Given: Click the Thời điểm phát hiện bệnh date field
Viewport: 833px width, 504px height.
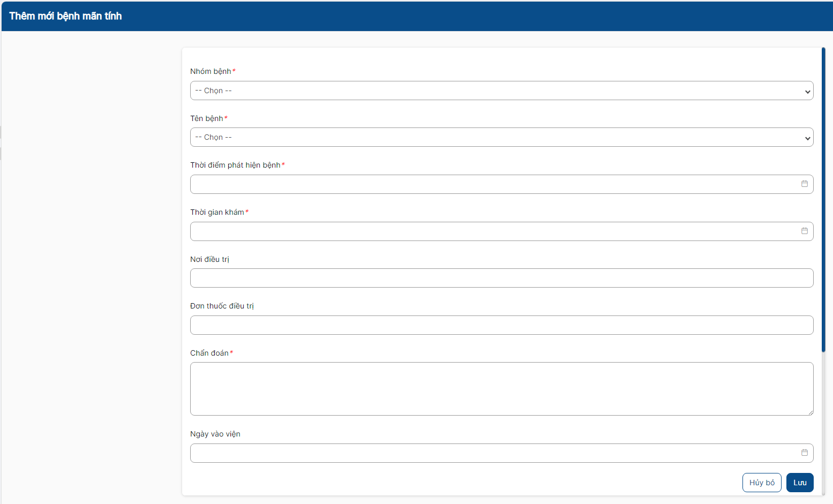Looking at the screenshot, I should (501, 184).
